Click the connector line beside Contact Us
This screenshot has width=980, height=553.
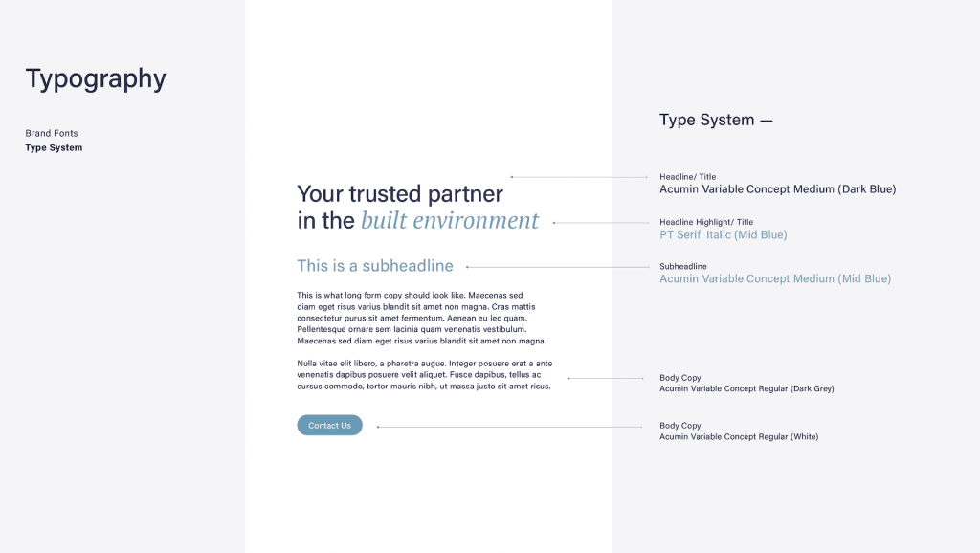tap(509, 427)
